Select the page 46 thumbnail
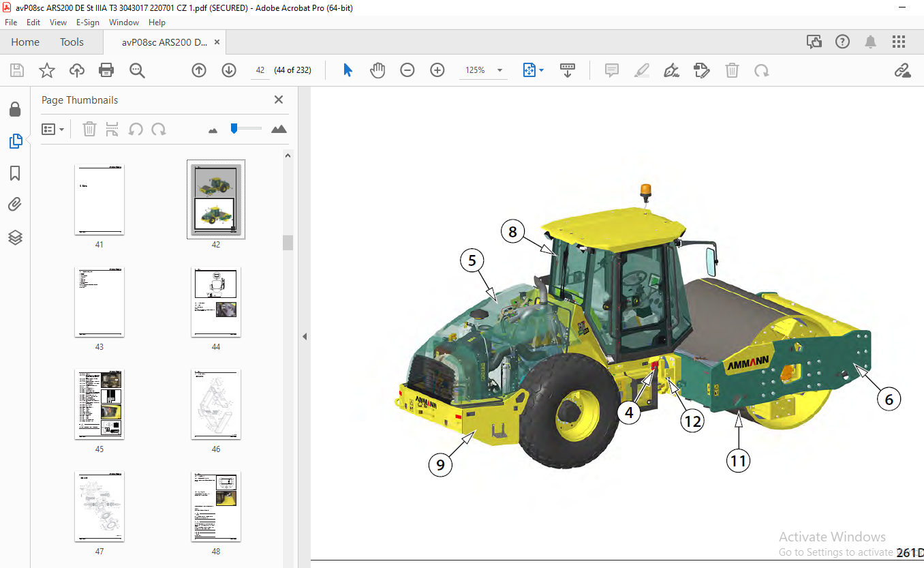Screen dimensions: 924x568 [x=216, y=404]
